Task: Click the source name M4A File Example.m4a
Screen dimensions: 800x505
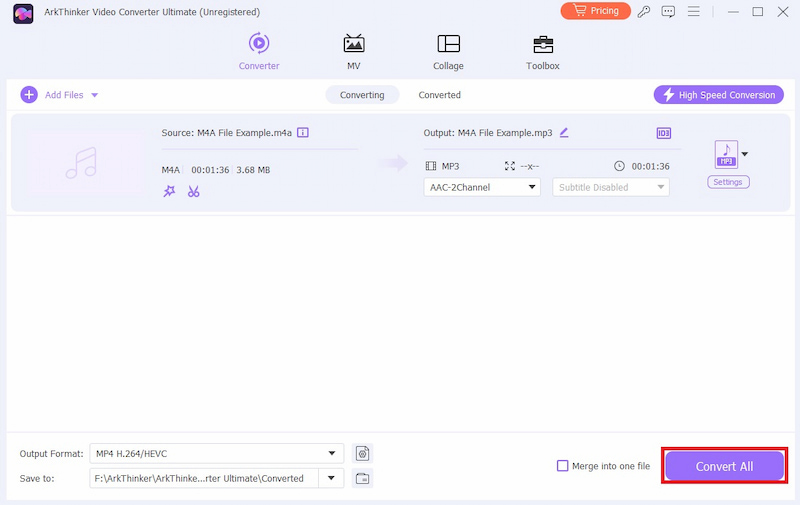Action: 244,133
